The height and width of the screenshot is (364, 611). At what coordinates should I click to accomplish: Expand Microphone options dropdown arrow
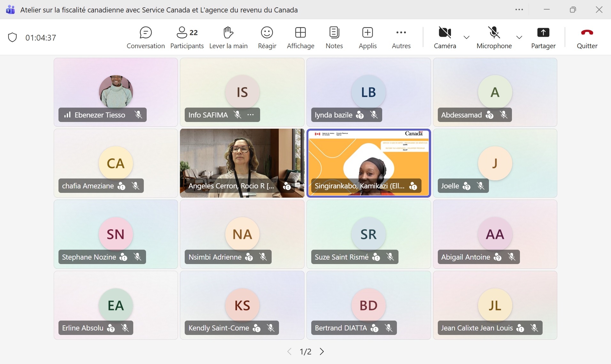click(519, 37)
